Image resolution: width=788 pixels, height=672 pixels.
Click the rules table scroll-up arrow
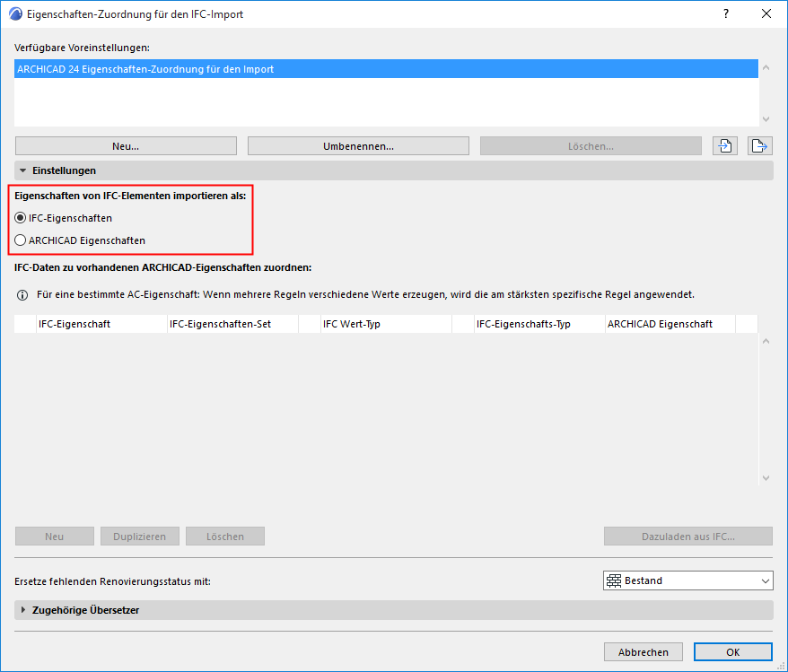coord(766,341)
